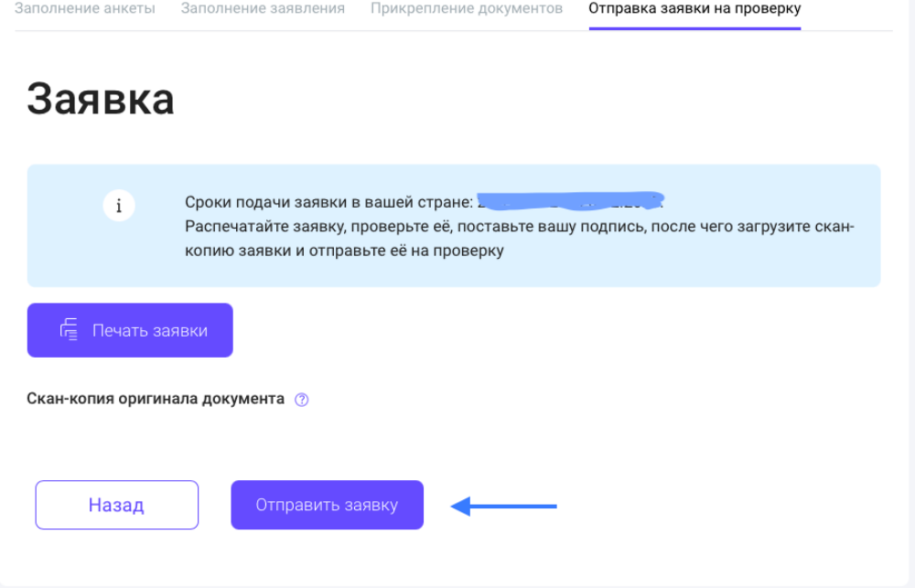Screen dimensions: 915x588
Task: Click the Заявка page heading
Action: tap(101, 99)
